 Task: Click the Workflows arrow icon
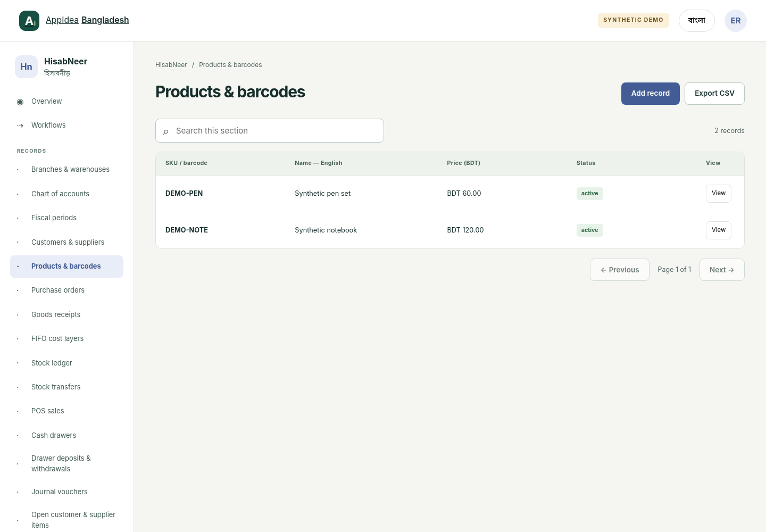(20, 126)
